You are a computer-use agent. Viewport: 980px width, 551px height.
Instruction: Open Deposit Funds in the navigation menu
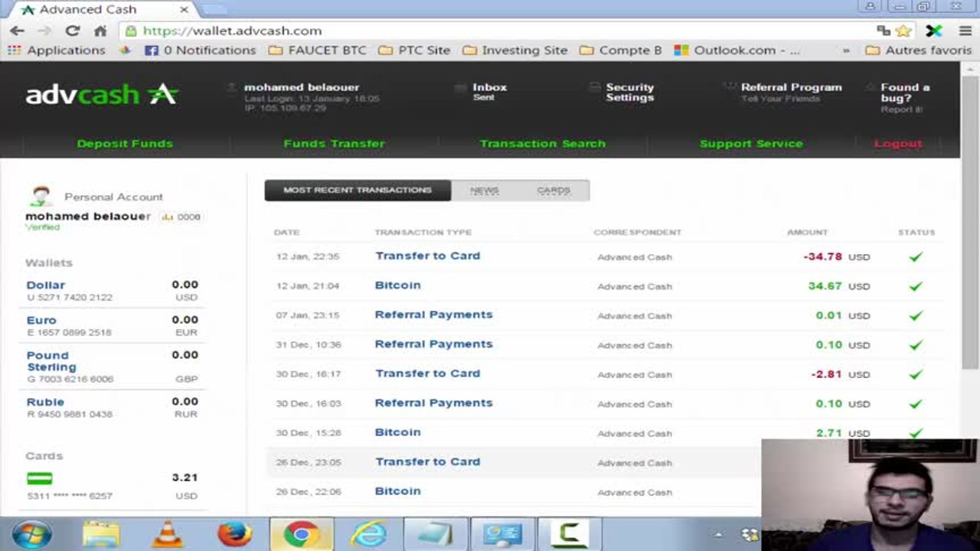pos(125,144)
